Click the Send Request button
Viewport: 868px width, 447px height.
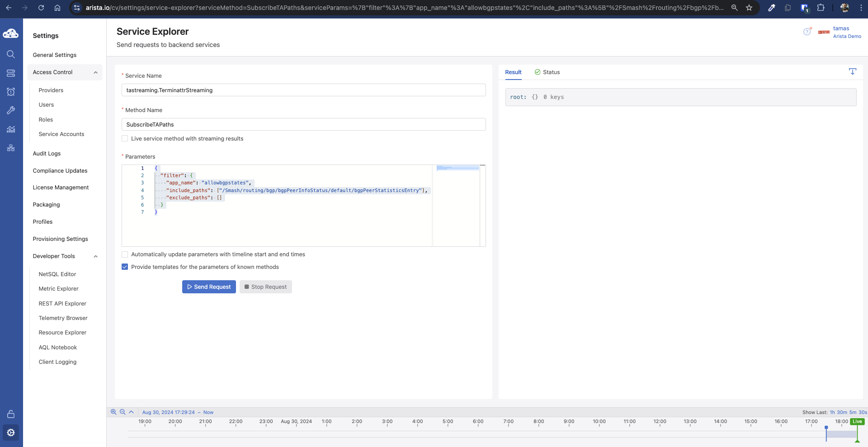[209, 287]
